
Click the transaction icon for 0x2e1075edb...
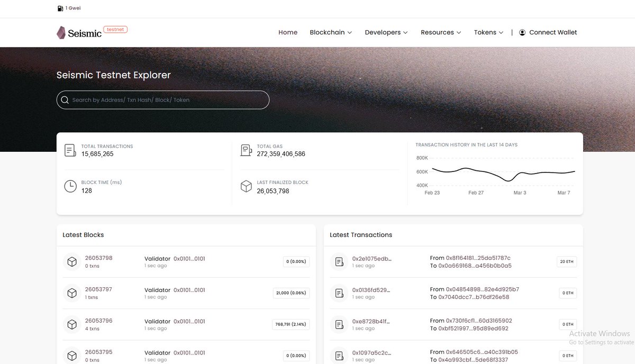click(x=339, y=261)
